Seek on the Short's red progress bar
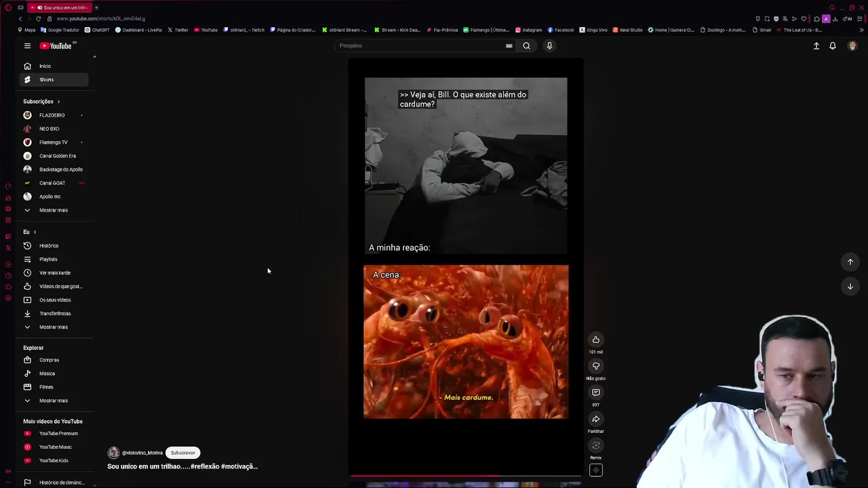 click(x=466, y=476)
